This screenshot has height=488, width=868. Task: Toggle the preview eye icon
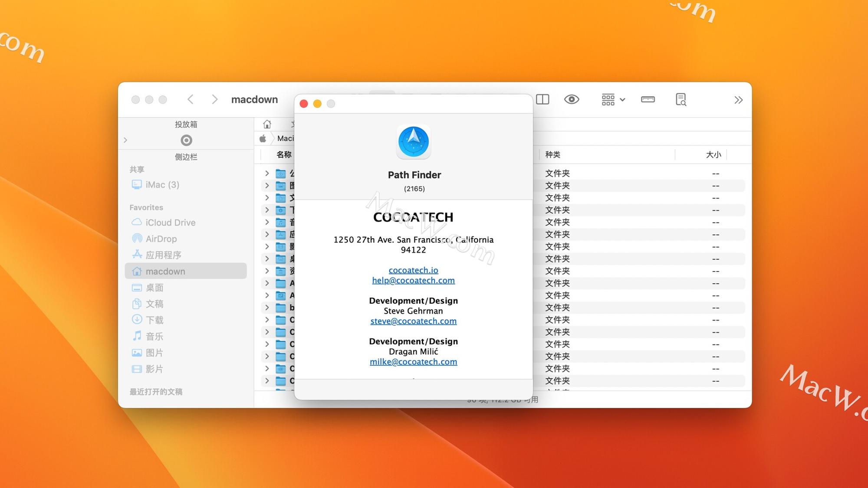(x=572, y=99)
